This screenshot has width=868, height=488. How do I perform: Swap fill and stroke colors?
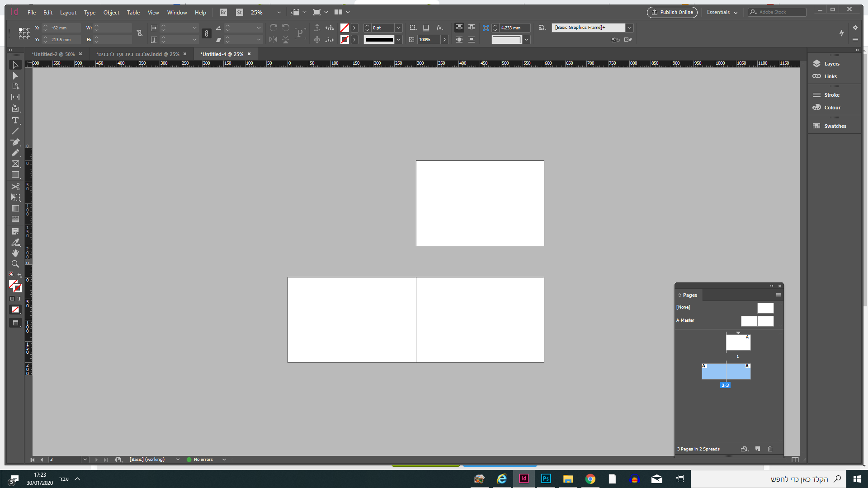(20, 275)
